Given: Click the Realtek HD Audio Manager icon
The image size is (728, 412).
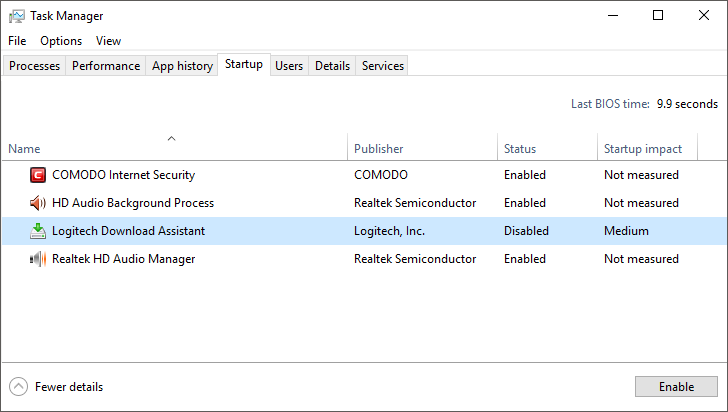Looking at the screenshot, I should 38,259.
